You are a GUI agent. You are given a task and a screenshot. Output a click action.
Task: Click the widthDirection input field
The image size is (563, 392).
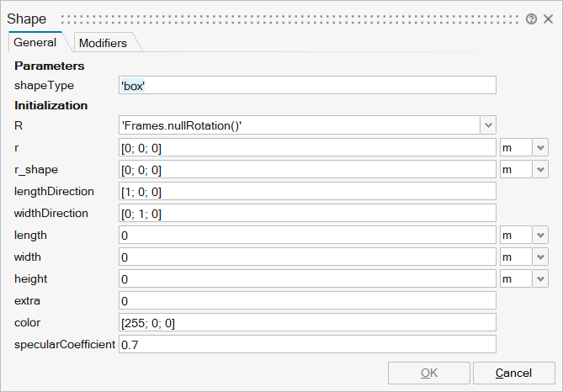tap(307, 213)
